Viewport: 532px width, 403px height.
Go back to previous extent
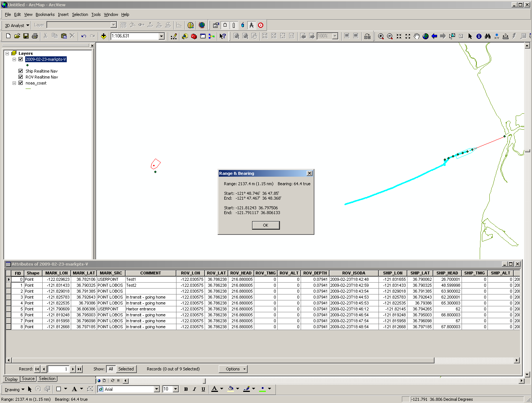[434, 36]
